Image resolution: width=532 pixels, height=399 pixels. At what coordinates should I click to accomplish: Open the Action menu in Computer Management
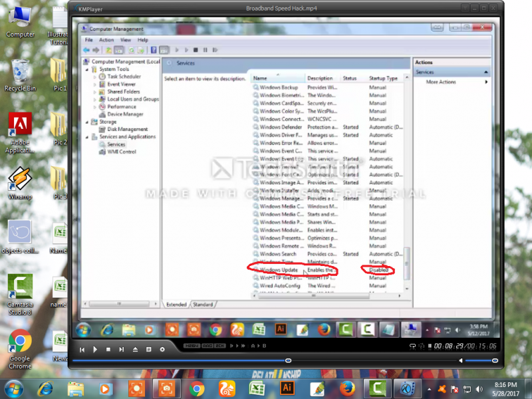106,40
